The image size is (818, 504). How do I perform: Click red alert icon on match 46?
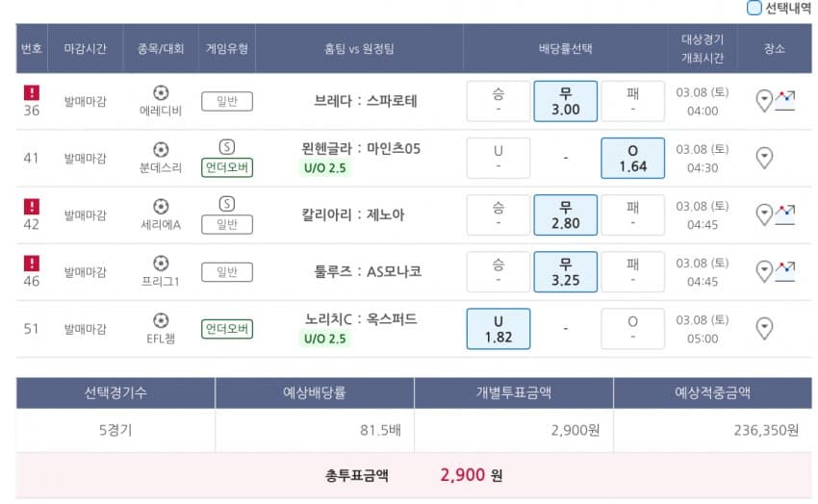coord(32,264)
